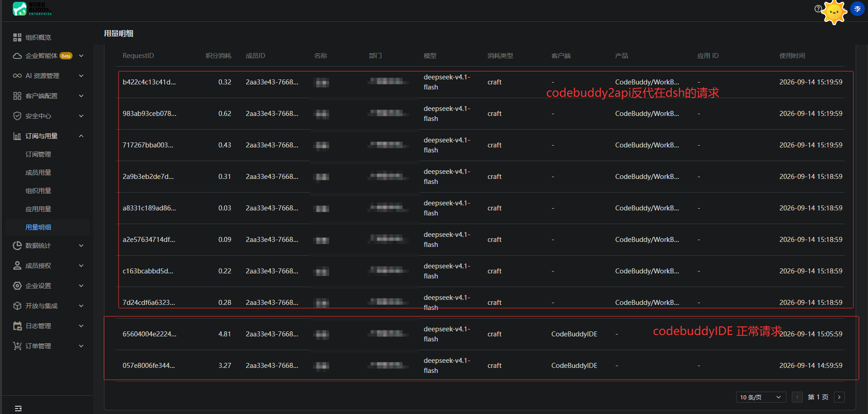Click the 企业设置 gear icon

17,286
